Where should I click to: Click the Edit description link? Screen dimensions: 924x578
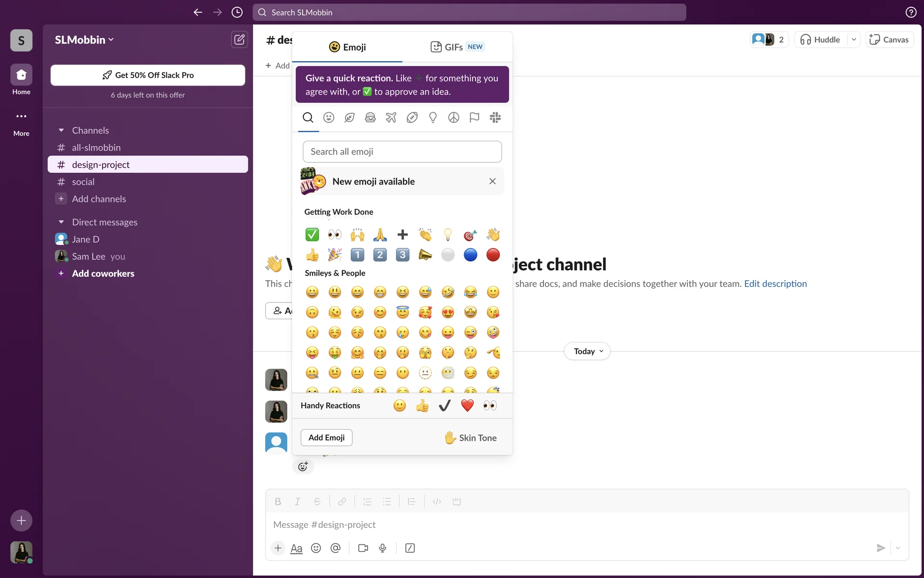(775, 284)
